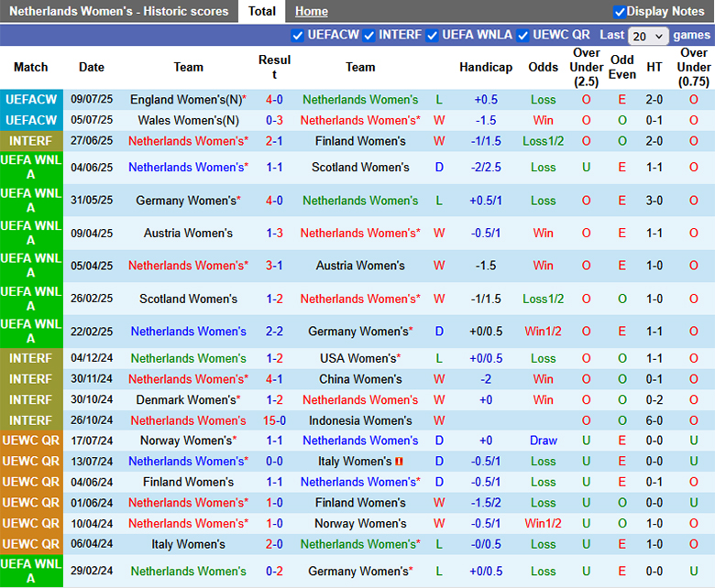Screen dimensions: 715x588
Task: Click the Odds column header
Action: [x=543, y=68]
